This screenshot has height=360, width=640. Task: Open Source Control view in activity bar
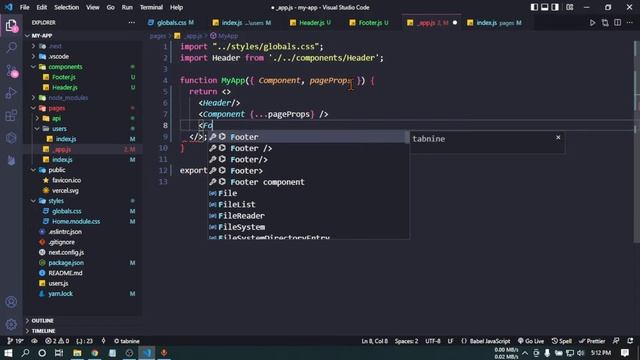click(11, 71)
